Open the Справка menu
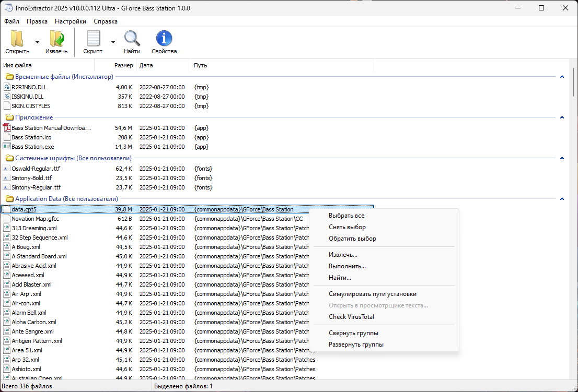Screen dimensions: 578x392 pyautogui.click(x=106, y=21)
